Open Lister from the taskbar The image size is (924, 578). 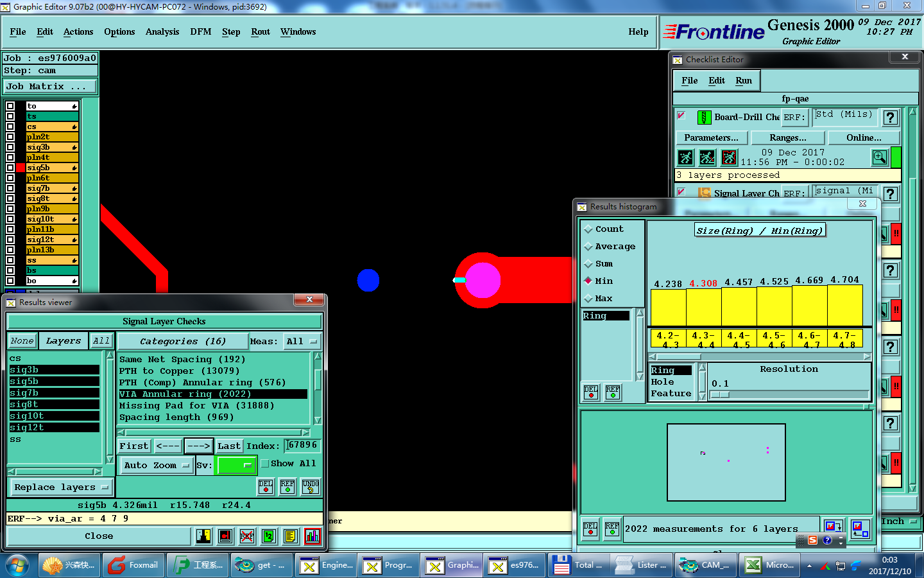641,565
